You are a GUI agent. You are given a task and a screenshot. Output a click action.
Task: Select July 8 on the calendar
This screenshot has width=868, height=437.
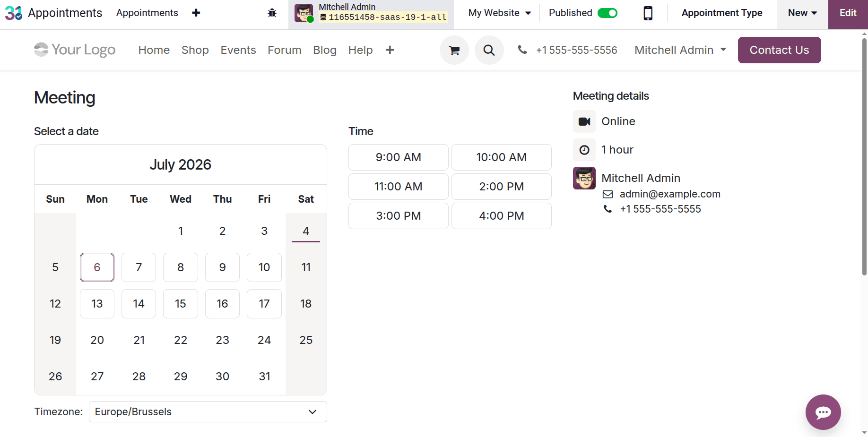[181, 267]
